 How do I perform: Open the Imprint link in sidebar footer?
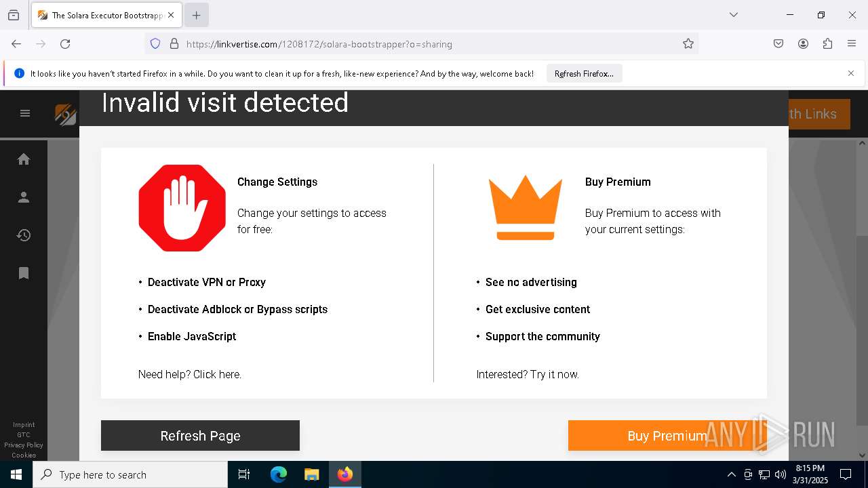click(24, 425)
